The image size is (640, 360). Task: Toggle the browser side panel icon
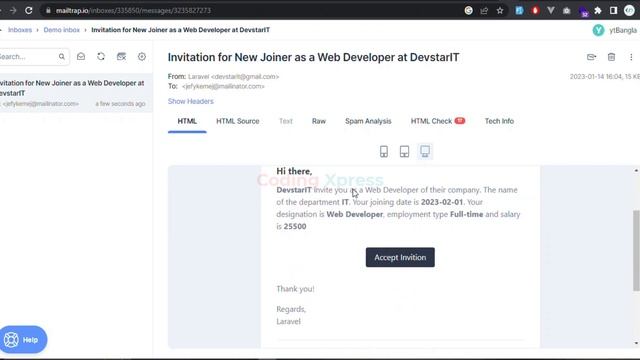[x=613, y=11]
